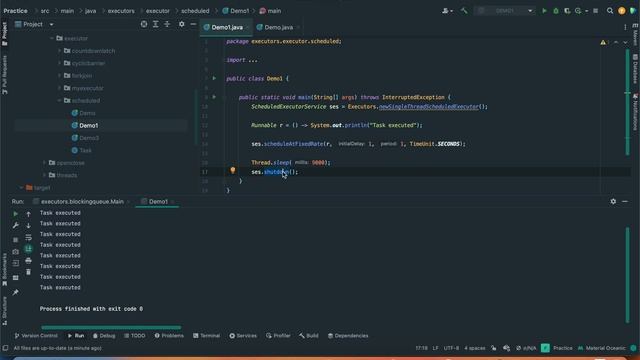Switch to executors.blockingqueue.Main run tab

[82, 201]
